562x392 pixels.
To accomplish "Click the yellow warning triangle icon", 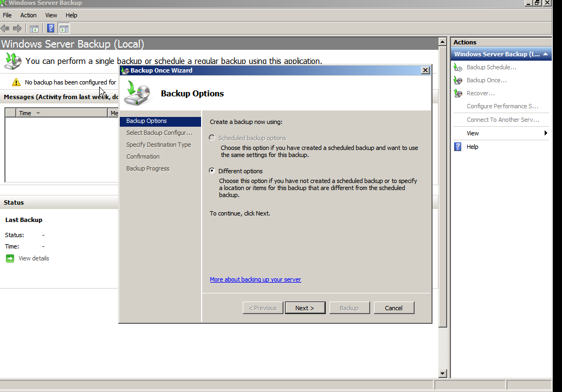I will (x=16, y=82).
